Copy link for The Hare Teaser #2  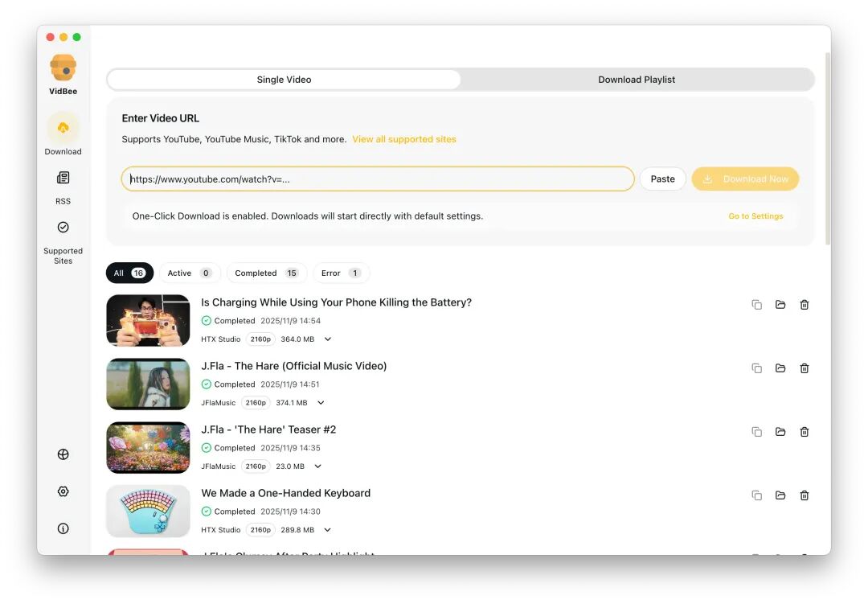pyautogui.click(x=757, y=432)
